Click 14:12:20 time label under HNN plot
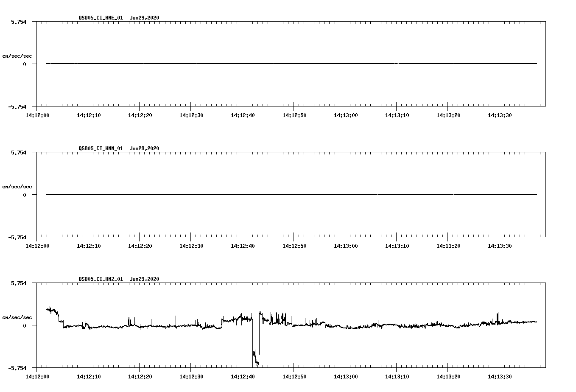 click(140, 246)
